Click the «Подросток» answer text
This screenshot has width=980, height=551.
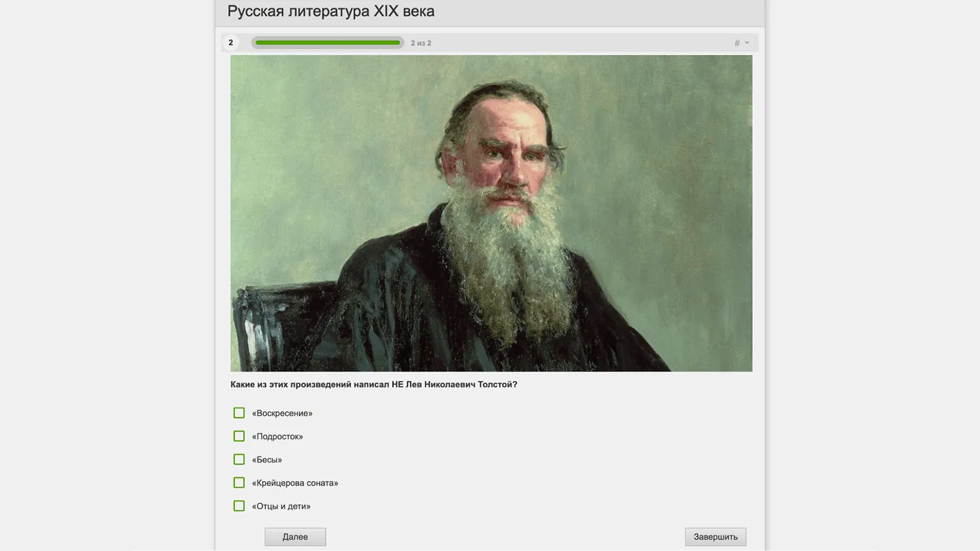point(277,436)
